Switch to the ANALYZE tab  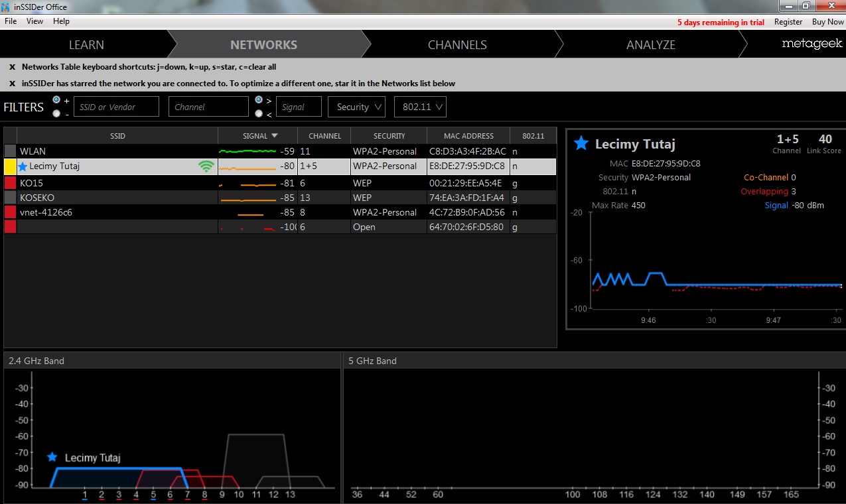click(651, 45)
